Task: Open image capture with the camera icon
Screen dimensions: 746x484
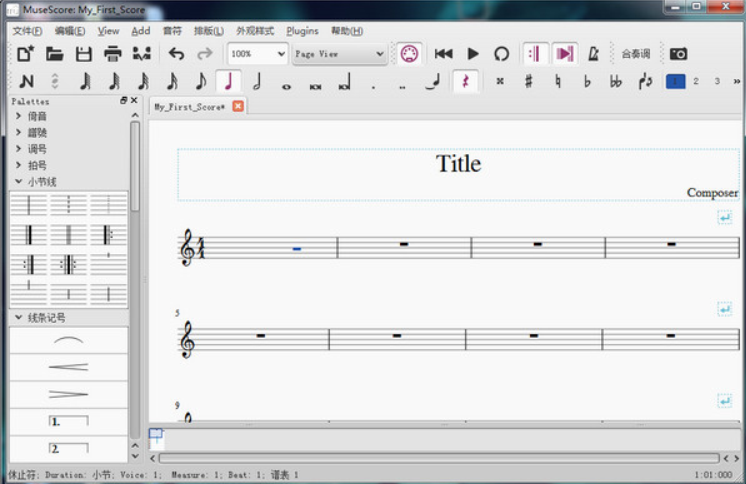Action: point(678,54)
